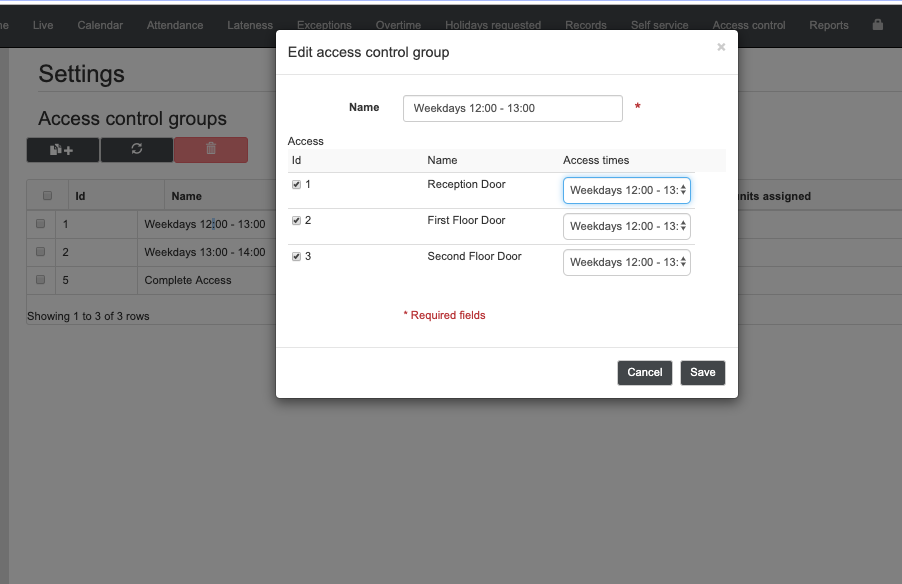Open the Reports menu

click(829, 25)
